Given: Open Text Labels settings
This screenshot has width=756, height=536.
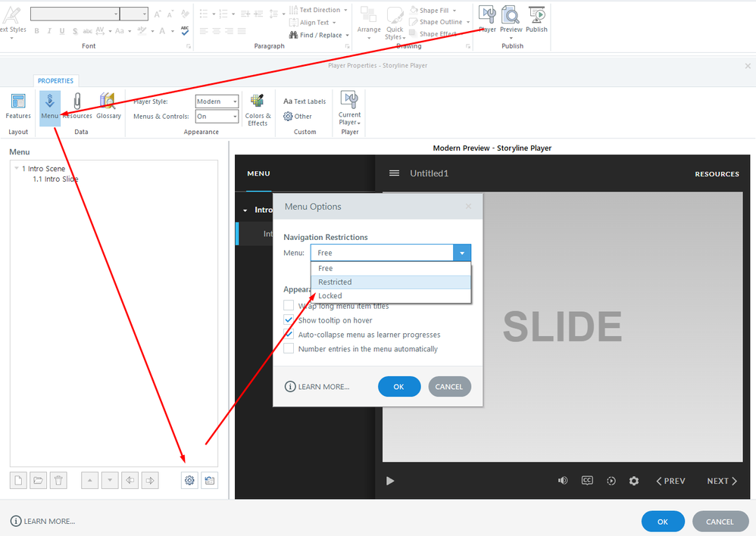Looking at the screenshot, I should pyautogui.click(x=305, y=101).
